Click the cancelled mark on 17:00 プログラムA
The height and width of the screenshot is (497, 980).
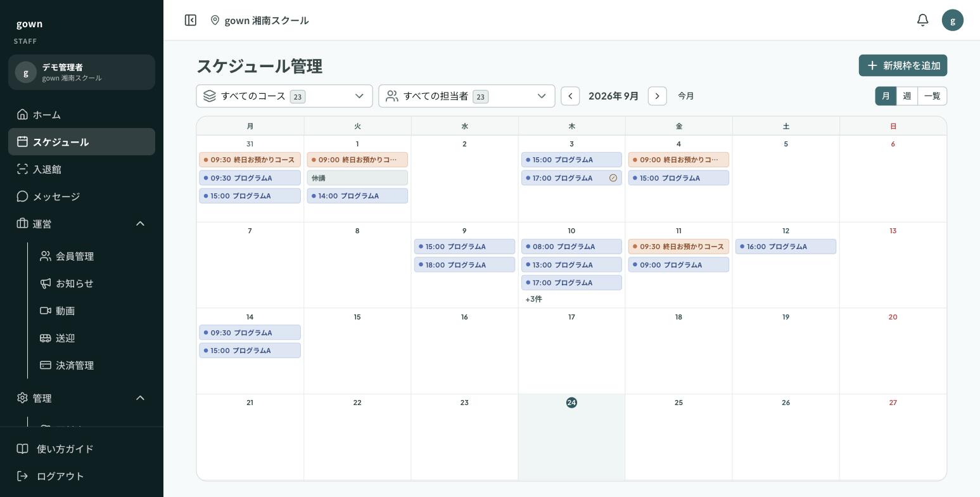[x=613, y=178]
